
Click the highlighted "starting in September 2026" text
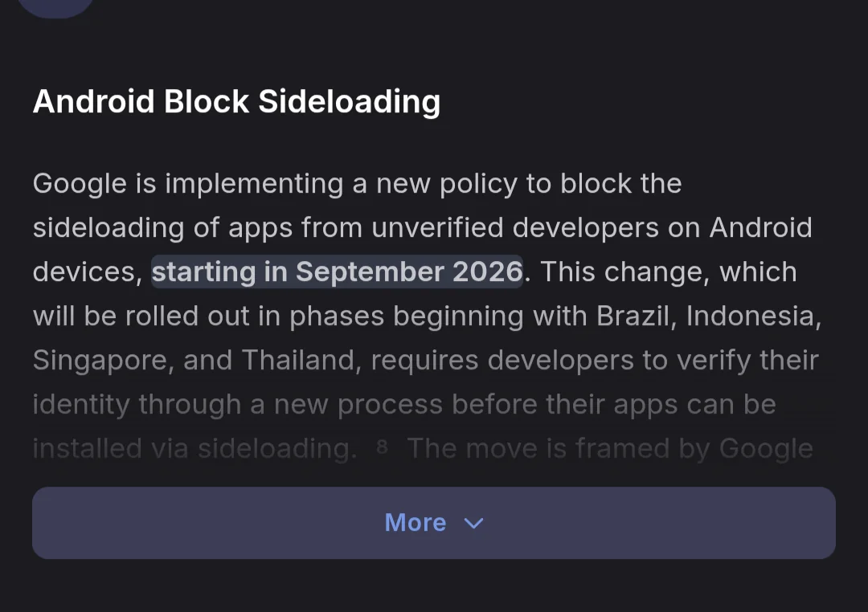(x=337, y=272)
